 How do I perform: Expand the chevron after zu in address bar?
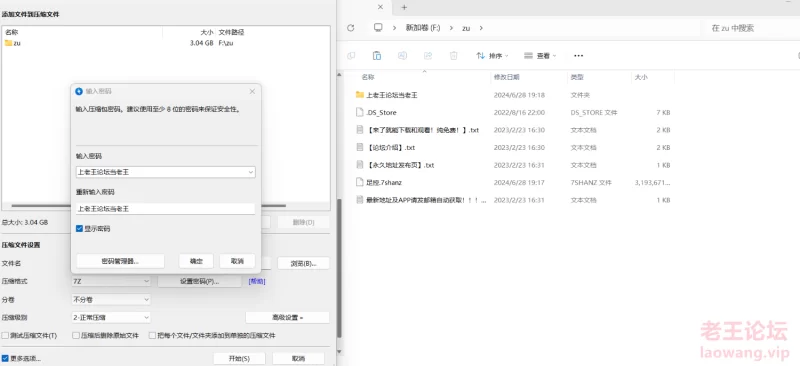(481, 28)
